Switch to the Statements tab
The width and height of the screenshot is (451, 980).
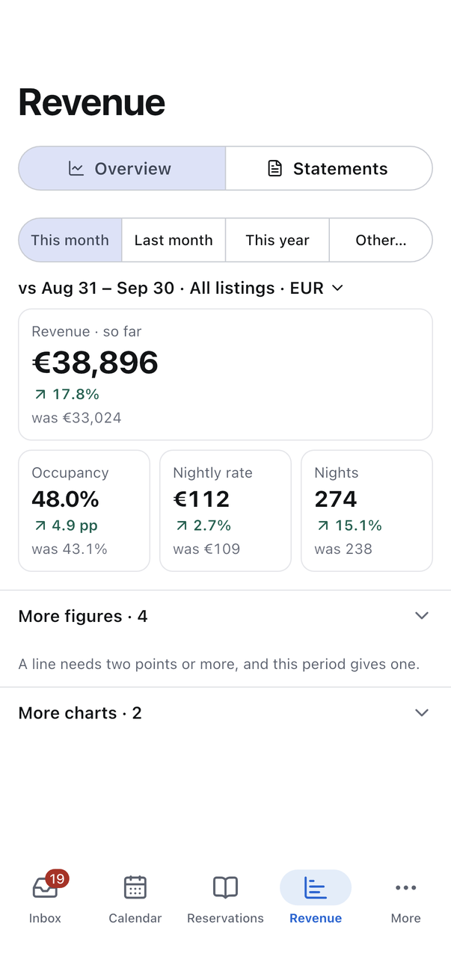[x=329, y=168]
